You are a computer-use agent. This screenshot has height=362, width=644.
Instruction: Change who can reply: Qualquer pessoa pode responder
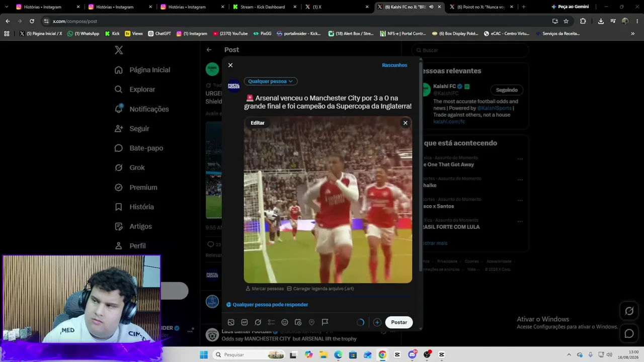pos(267,305)
